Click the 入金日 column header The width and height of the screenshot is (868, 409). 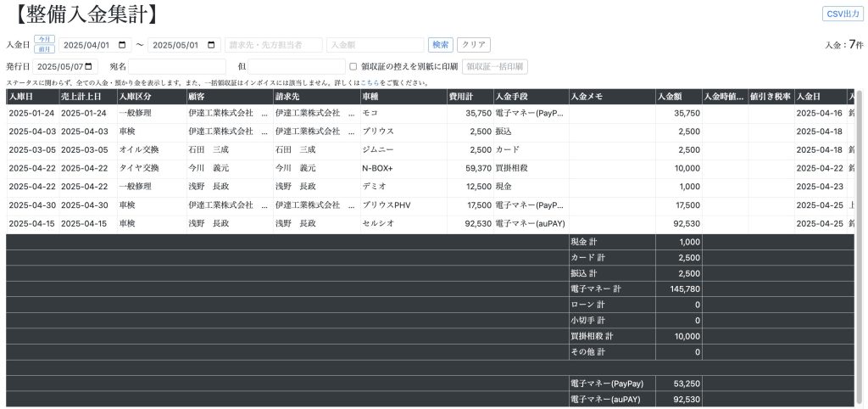tap(821, 97)
